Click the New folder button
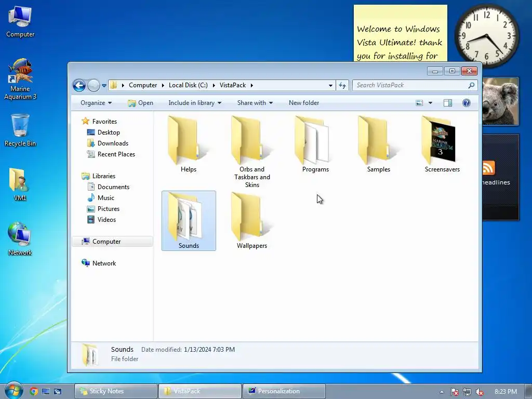The width and height of the screenshot is (532, 399). (x=303, y=103)
